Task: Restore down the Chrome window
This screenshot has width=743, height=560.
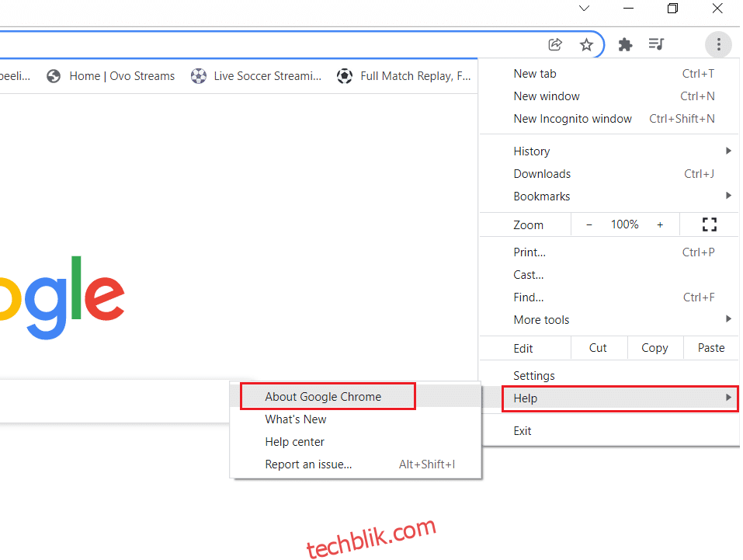Action: pyautogui.click(x=672, y=8)
